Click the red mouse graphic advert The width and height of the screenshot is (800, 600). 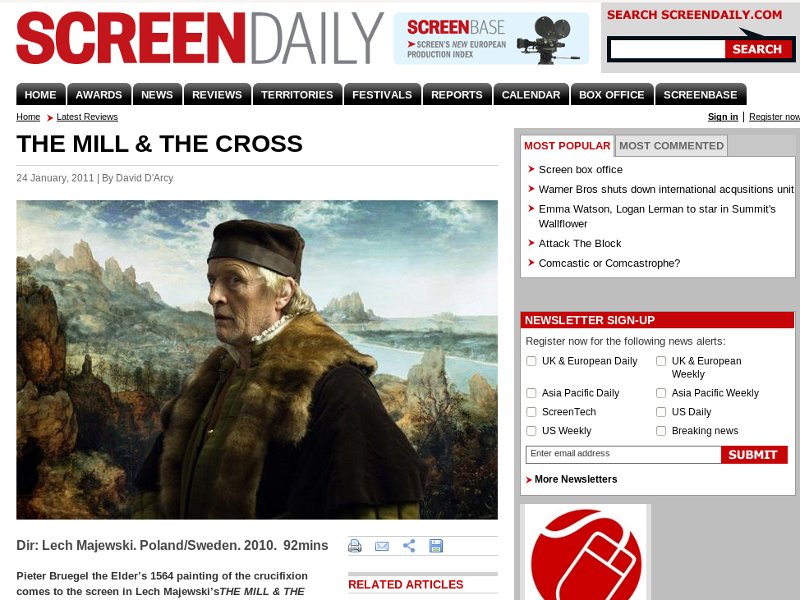coord(586,552)
